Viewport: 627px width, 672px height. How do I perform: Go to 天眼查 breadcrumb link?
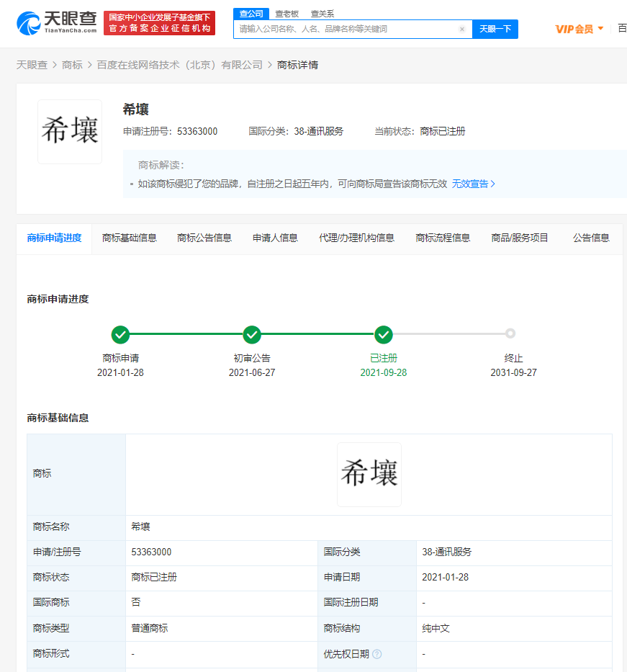32,65
